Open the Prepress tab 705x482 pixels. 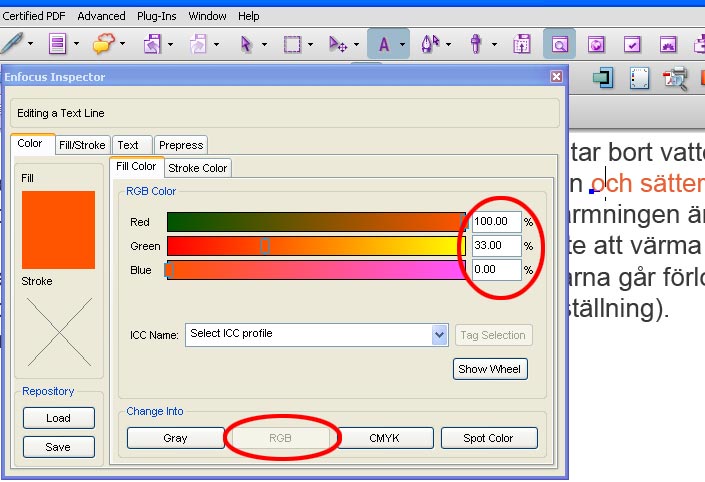[180, 145]
